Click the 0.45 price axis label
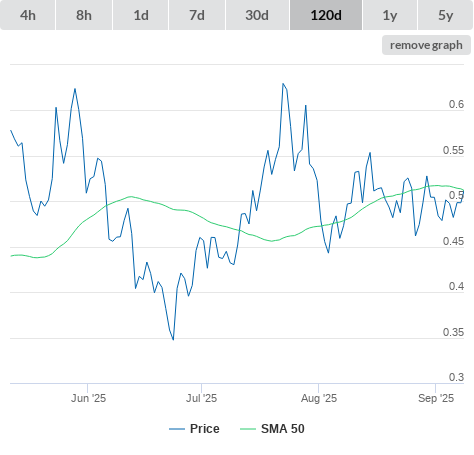Image resolution: width=474 pixels, height=455 pixels. (x=453, y=241)
